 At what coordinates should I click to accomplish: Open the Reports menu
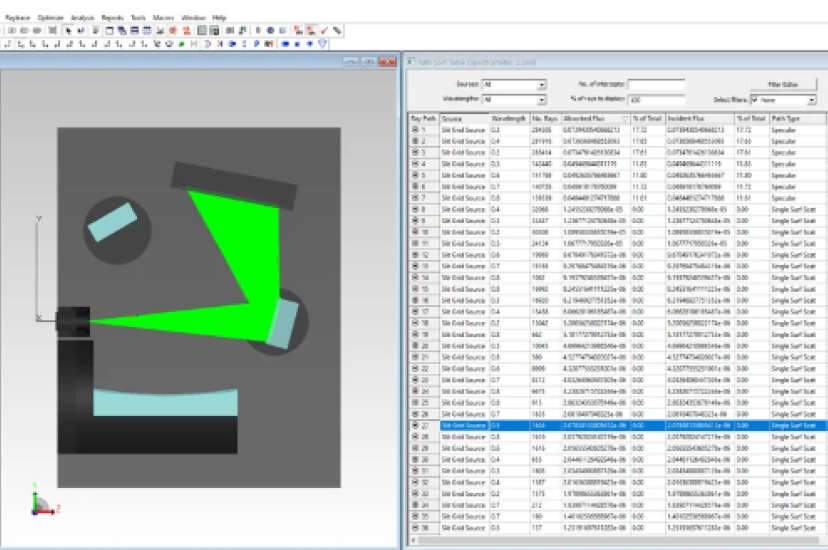point(112,17)
